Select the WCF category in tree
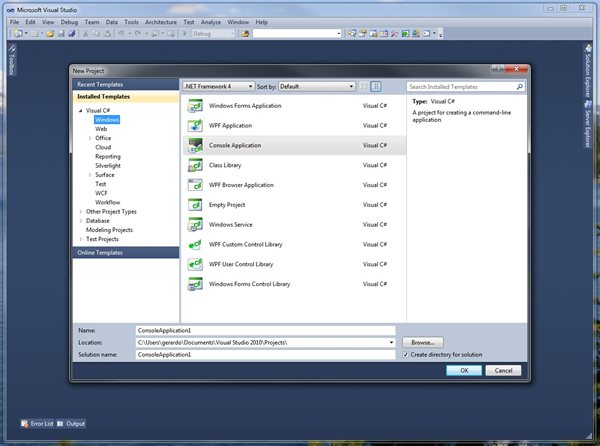 pos(101,193)
